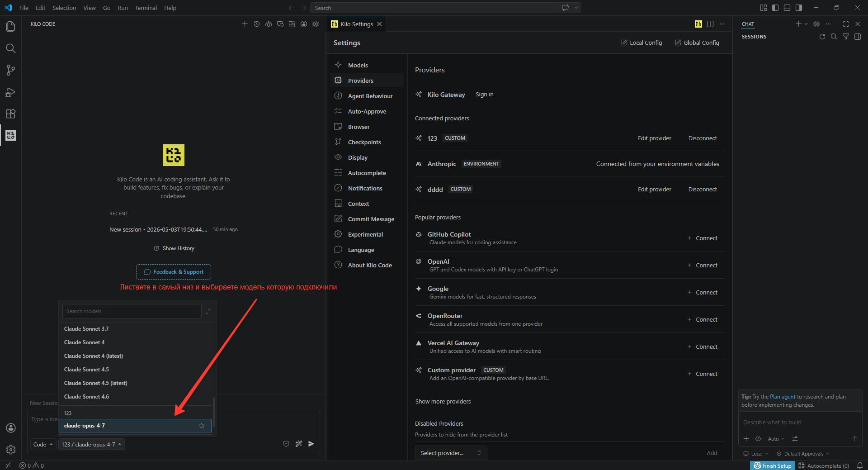Open the Selection menu

(64, 8)
